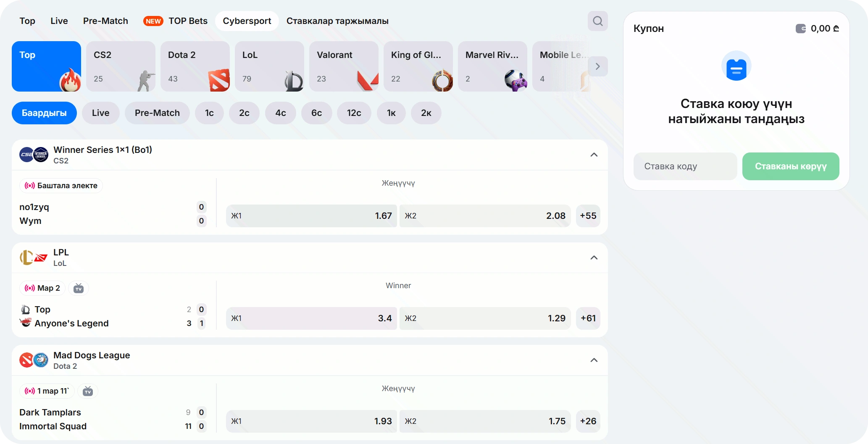Click the Map 2 live badge
The width and height of the screenshot is (868, 444).
pos(42,288)
